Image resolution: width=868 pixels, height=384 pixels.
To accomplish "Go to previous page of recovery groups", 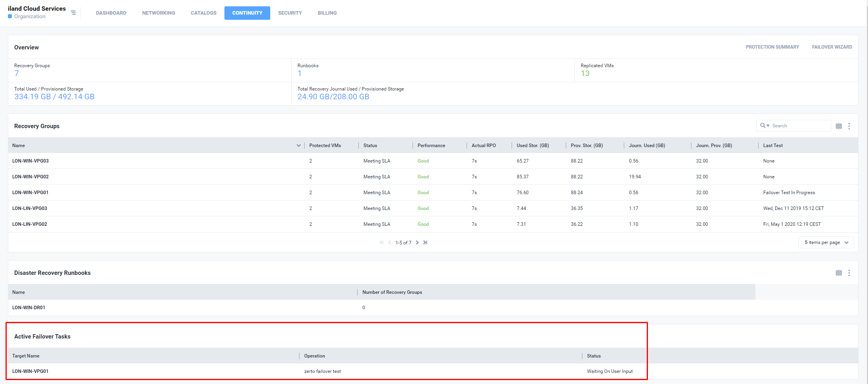I will pyautogui.click(x=390, y=242).
